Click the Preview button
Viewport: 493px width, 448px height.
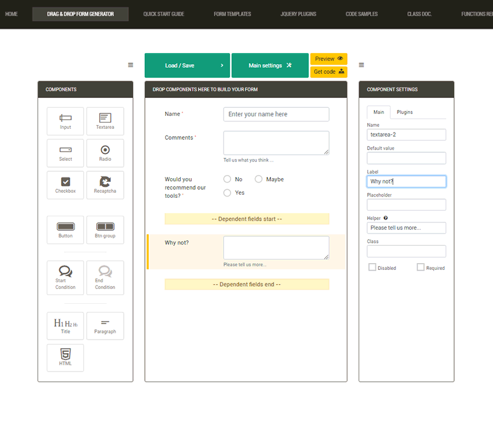328,59
